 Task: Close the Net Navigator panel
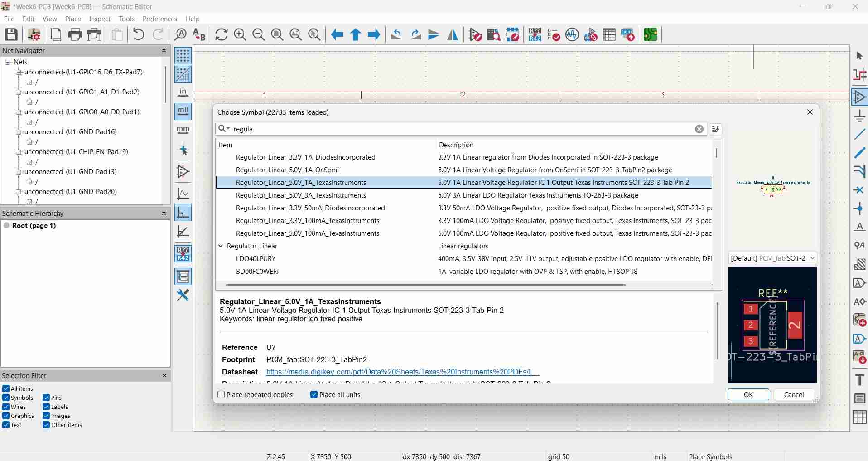164,51
